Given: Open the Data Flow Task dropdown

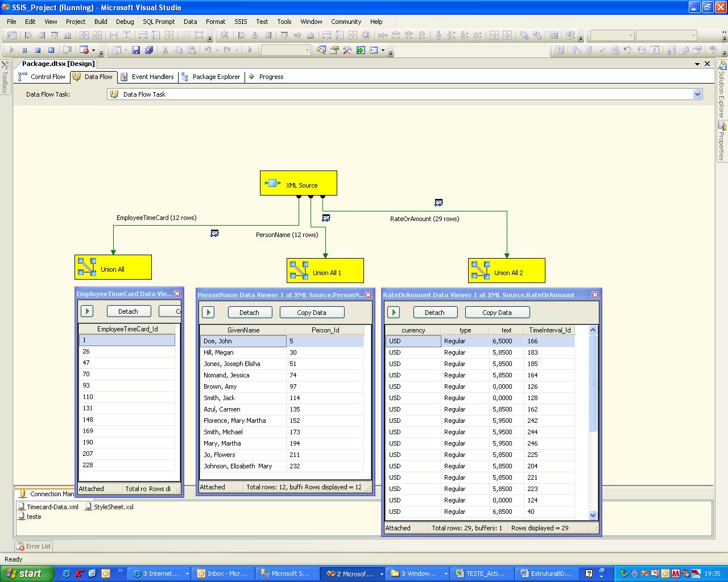Looking at the screenshot, I should (x=698, y=94).
